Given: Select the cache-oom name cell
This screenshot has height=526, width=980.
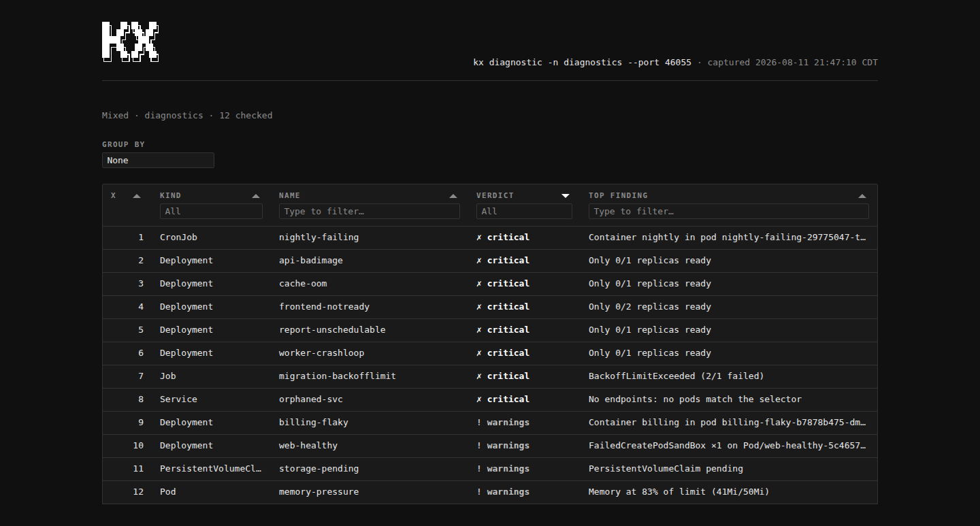Looking at the screenshot, I should pos(303,284).
